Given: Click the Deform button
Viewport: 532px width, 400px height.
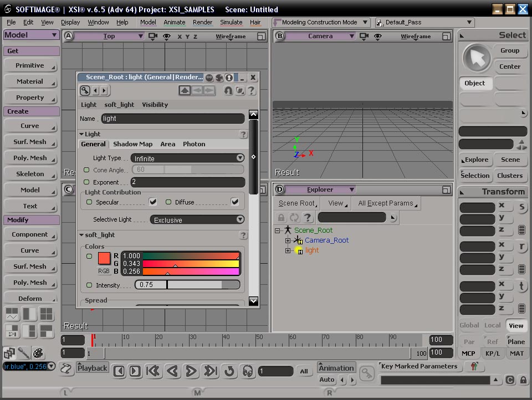Looking at the screenshot, I should (30, 298).
